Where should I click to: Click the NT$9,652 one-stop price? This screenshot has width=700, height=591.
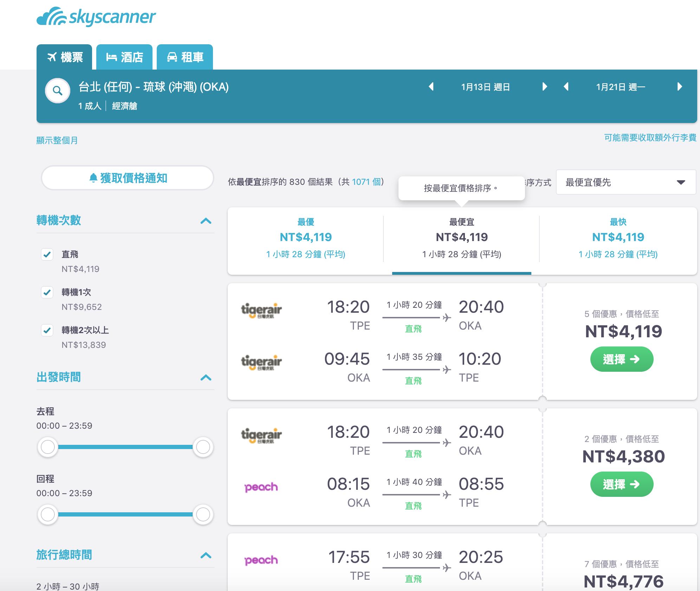tap(82, 307)
